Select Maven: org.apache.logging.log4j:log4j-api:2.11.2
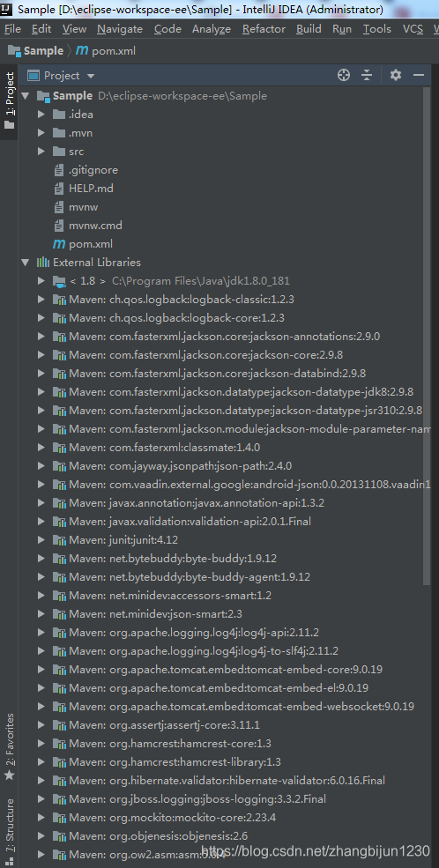The height and width of the screenshot is (868, 439). click(x=194, y=632)
